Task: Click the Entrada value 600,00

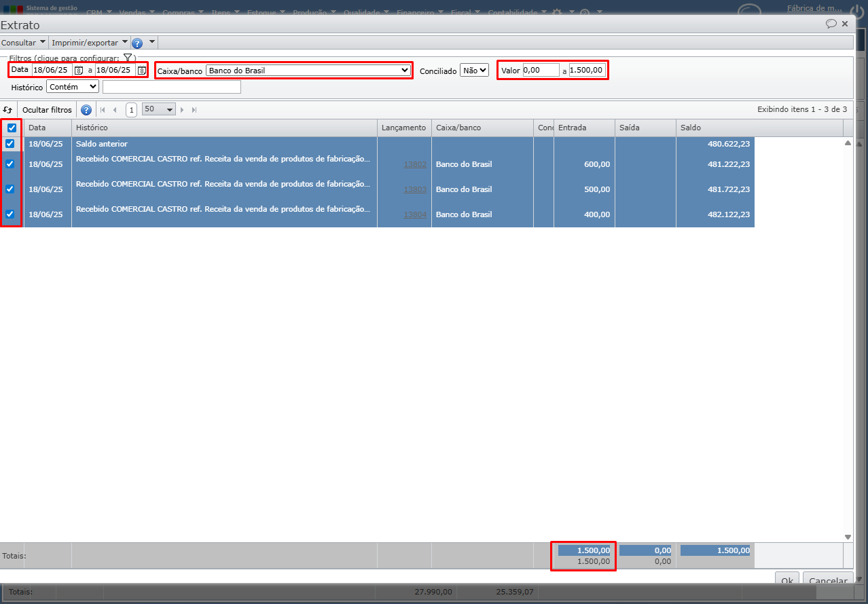Action: coord(596,164)
